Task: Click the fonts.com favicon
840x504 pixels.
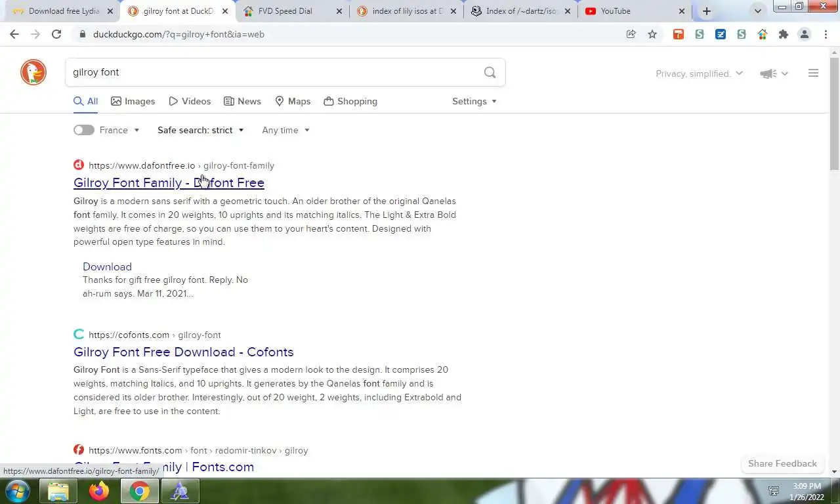Action: 79,450
